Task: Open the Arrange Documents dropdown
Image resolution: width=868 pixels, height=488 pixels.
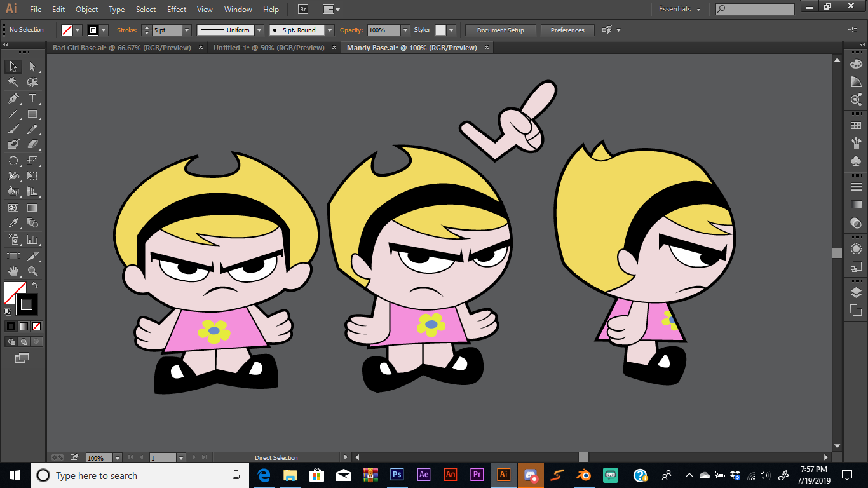Action: coord(331,10)
